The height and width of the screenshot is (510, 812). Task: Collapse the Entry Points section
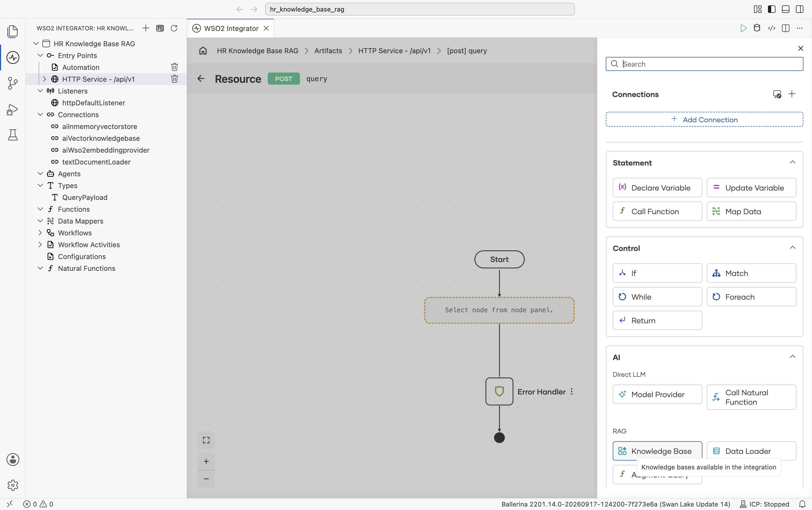(40, 55)
